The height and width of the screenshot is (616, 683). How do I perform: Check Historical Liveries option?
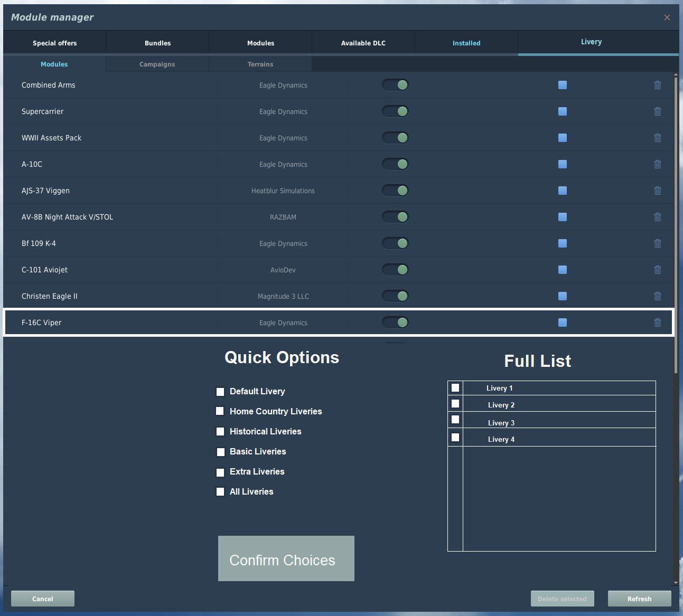click(x=220, y=432)
